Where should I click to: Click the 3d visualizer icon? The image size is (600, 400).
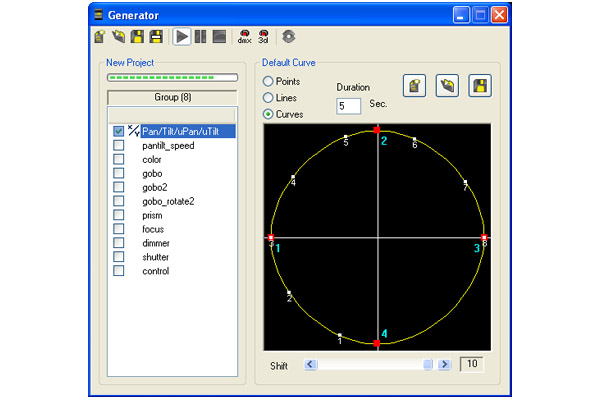[x=263, y=37]
